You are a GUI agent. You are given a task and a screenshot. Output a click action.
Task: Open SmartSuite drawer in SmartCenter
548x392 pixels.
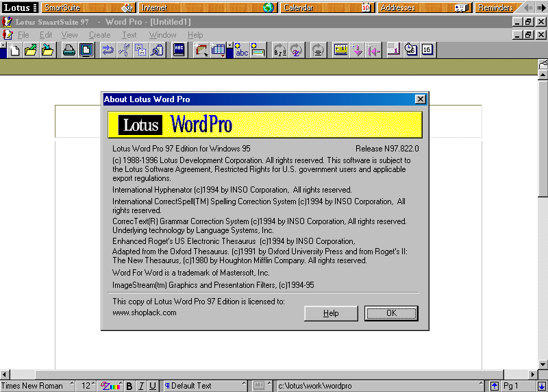(88, 8)
